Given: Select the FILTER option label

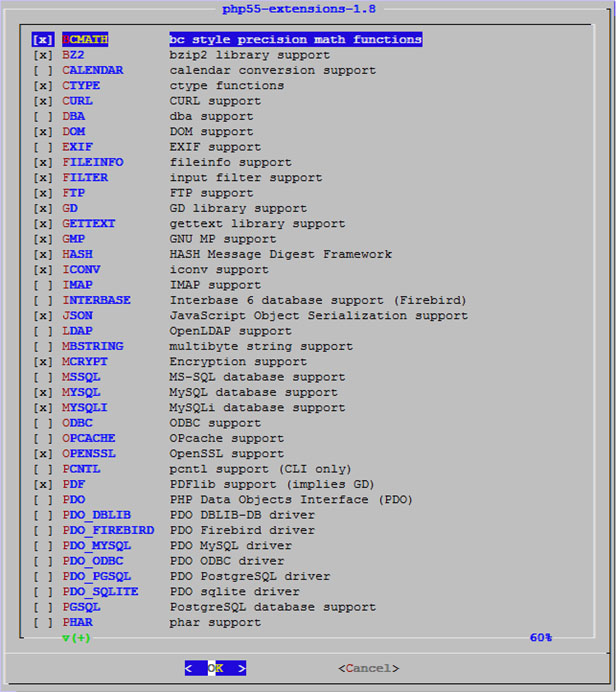Looking at the screenshot, I should pyautogui.click(x=85, y=177).
